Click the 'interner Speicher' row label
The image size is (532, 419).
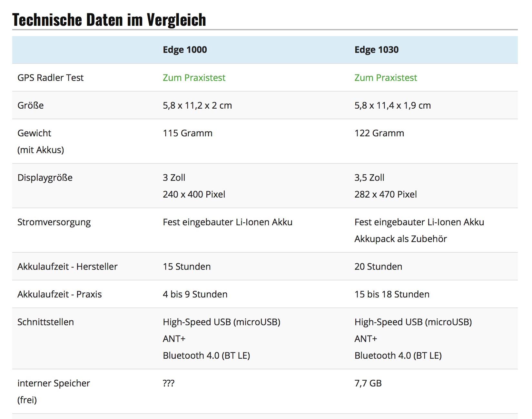tap(54, 383)
